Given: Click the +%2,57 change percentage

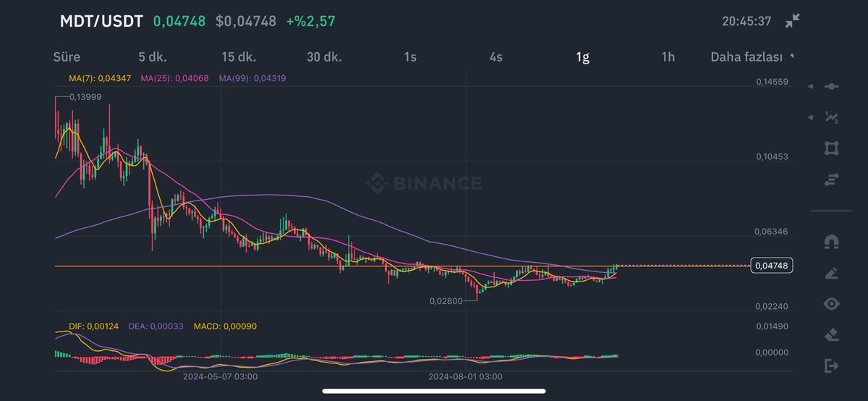Looking at the screenshot, I should coord(310,21).
